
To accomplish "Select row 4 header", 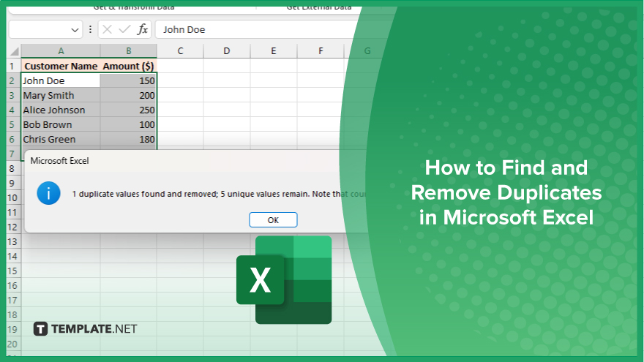I will pos(12,110).
